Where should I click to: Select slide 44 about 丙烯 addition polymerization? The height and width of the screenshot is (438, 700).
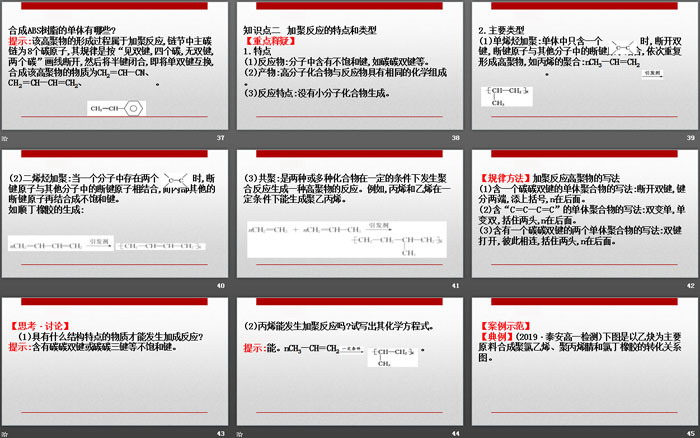(x=350, y=357)
